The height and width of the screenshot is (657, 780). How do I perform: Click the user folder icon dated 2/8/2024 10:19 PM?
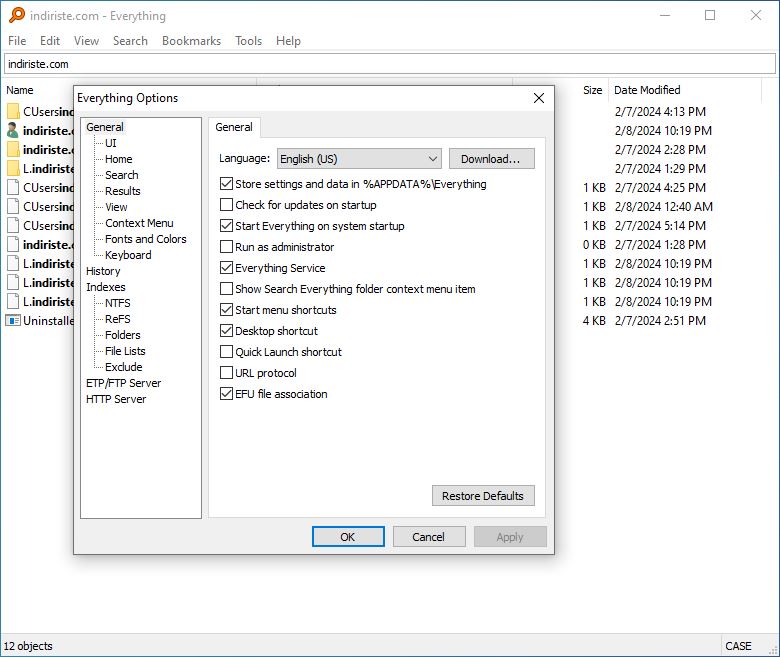click(13, 130)
